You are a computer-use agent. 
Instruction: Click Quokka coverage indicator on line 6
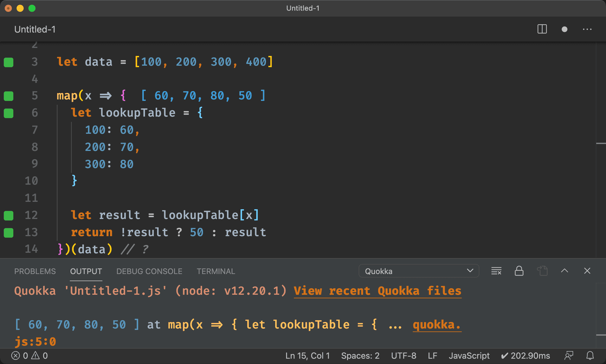(9, 113)
